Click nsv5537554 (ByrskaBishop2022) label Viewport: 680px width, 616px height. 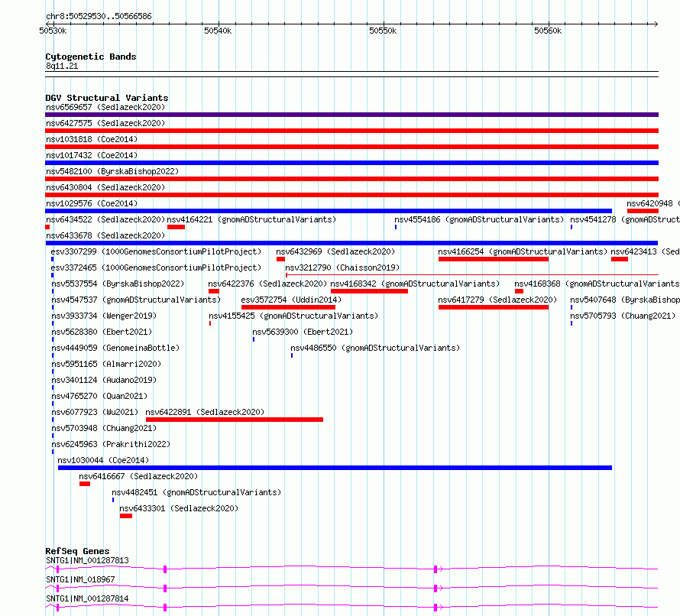point(118,284)
